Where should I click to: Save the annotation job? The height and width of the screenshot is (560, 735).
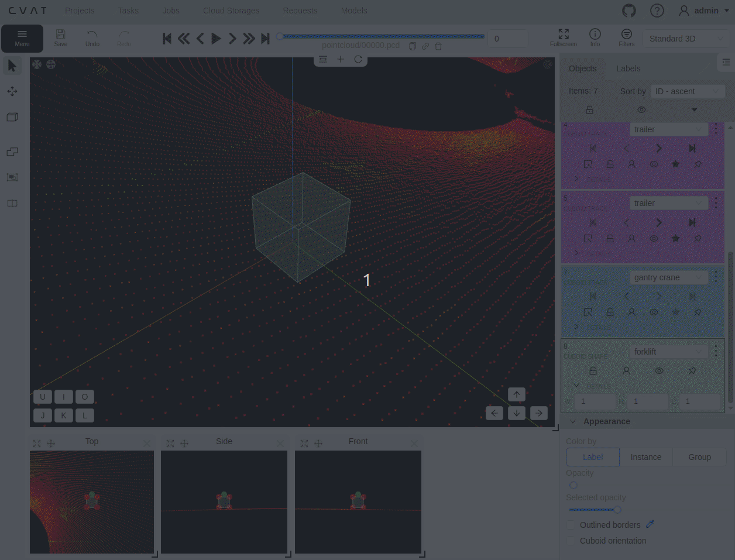pyautogui.click(x=61, y=39)
